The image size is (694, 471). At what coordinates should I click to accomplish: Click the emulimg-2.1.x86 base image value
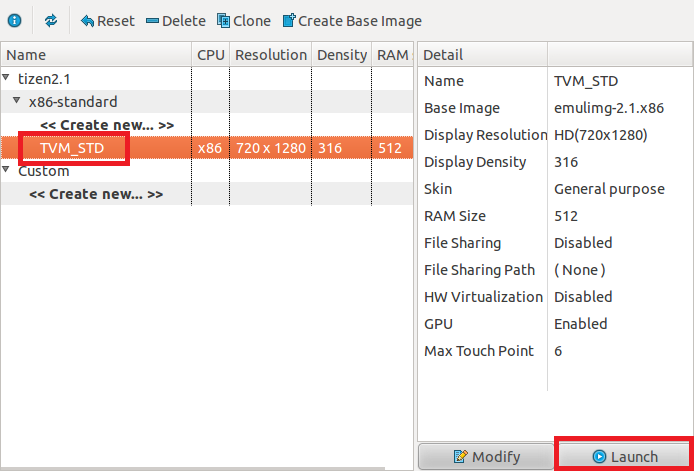[609, 108]
